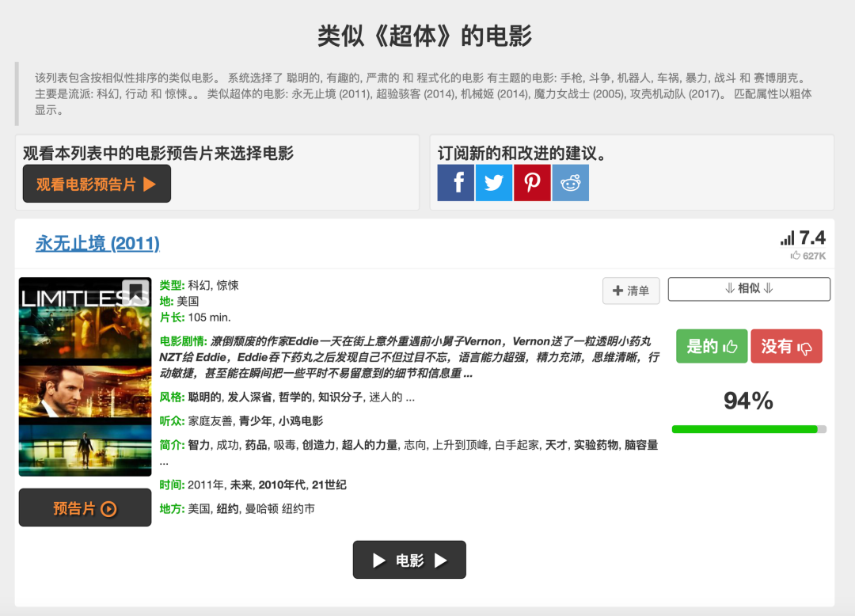
Task: Share the list on Pinterest
Action: point(532,183)
